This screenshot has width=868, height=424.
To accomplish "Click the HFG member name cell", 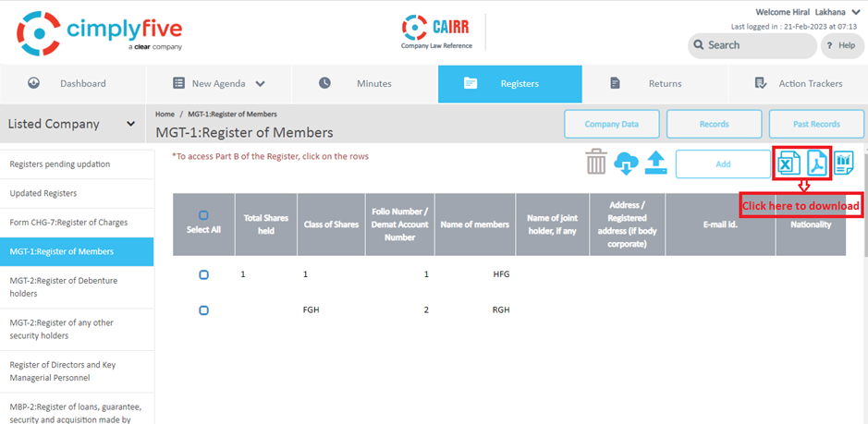I will pyautogui.click(x=501, y=274).
